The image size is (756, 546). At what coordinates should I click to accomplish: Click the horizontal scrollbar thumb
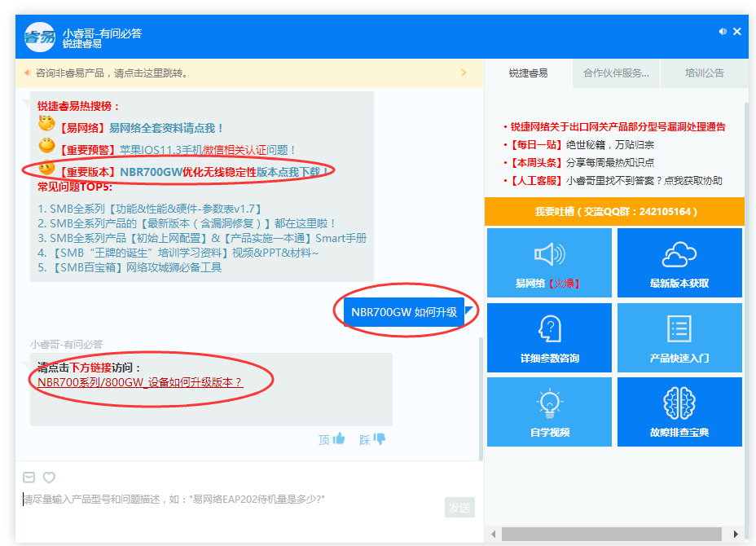click(x=611, y=534)
